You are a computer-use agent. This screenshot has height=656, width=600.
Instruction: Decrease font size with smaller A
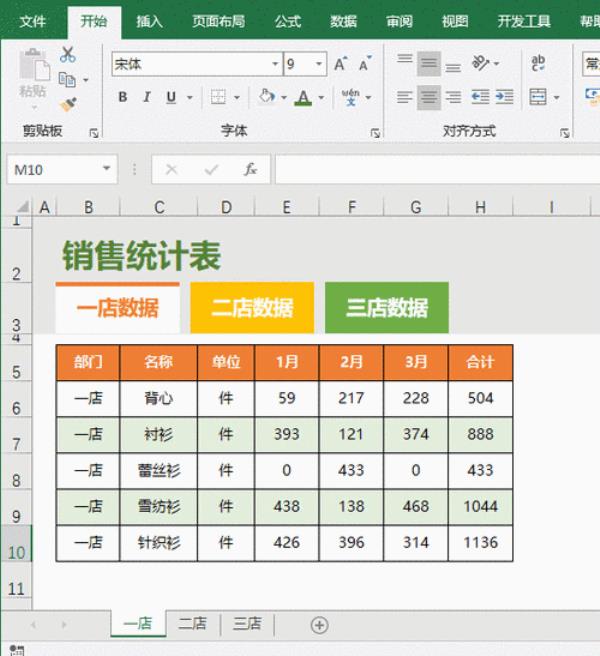click(x=365, y=64)
